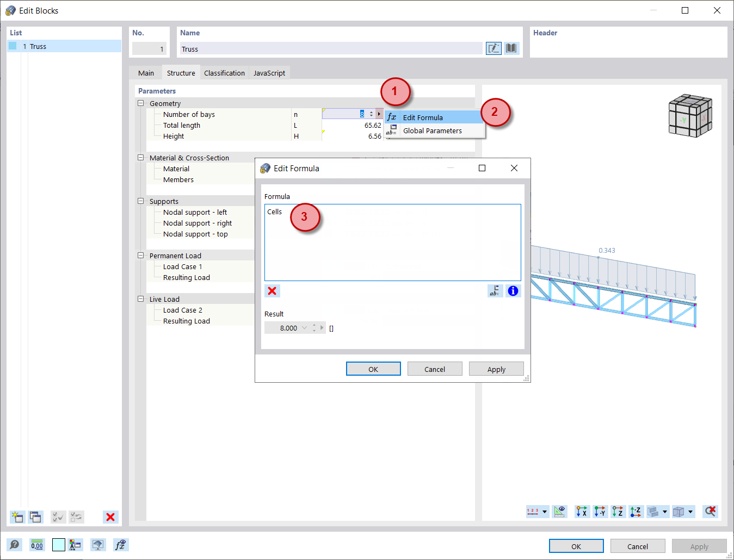The height and width of the screenshot is (560, 734).
Task: Click the Edit Formula fx icon beside Name field
Action: coord(494,48)
